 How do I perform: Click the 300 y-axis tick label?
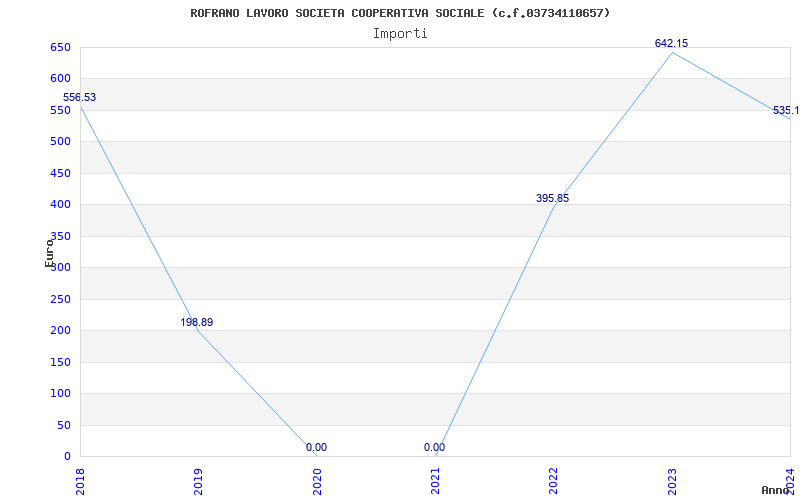[60, 268]
